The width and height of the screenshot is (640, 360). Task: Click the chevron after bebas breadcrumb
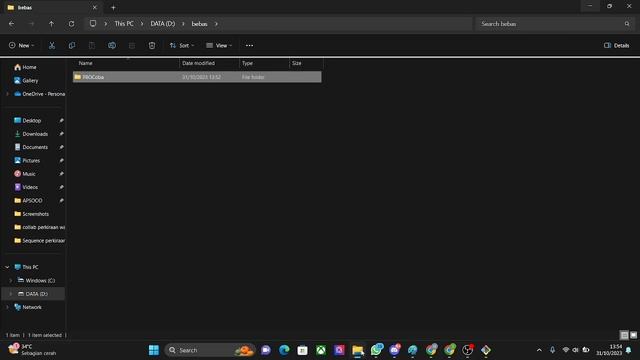[216, 24]
